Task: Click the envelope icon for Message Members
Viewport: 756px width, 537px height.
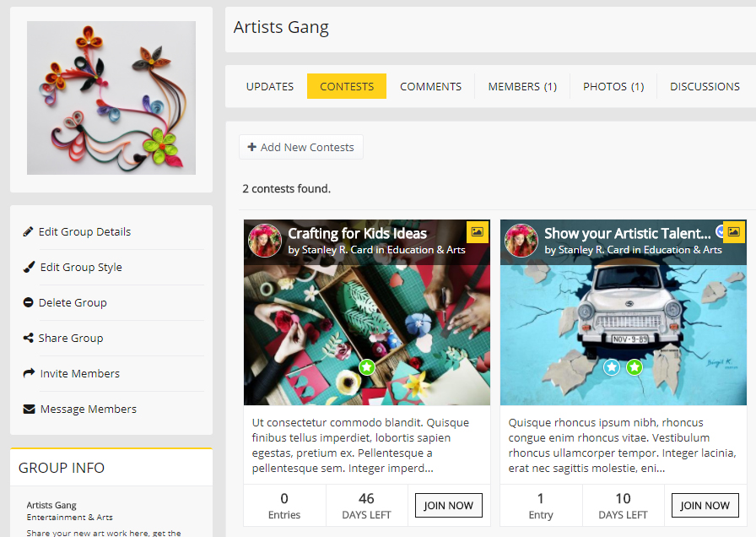Action: [30, 410]
